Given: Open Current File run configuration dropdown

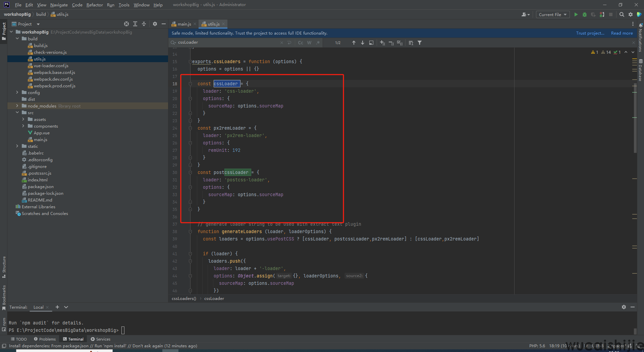Looking at the screenshot, I should click(x=552, y=14).
